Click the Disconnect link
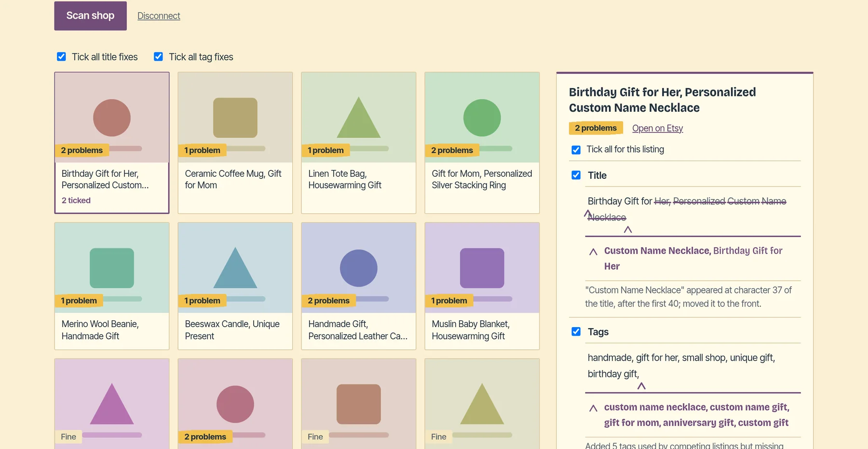This screenshot has height=449, width=868. tap(159, 16)
